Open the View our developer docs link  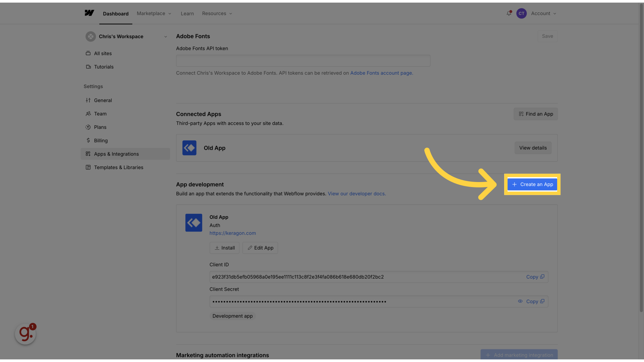click(x=357, y=194)
